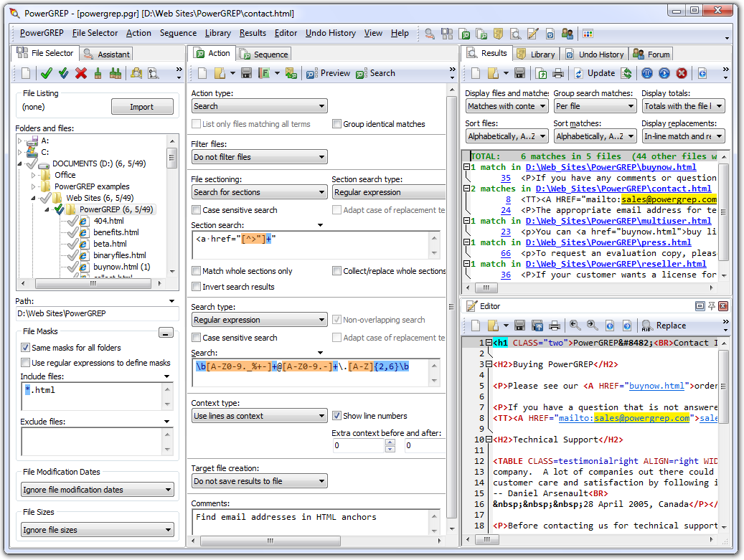
Task: Enable the Group identical matches checkbox
Action: coord(336,123)
